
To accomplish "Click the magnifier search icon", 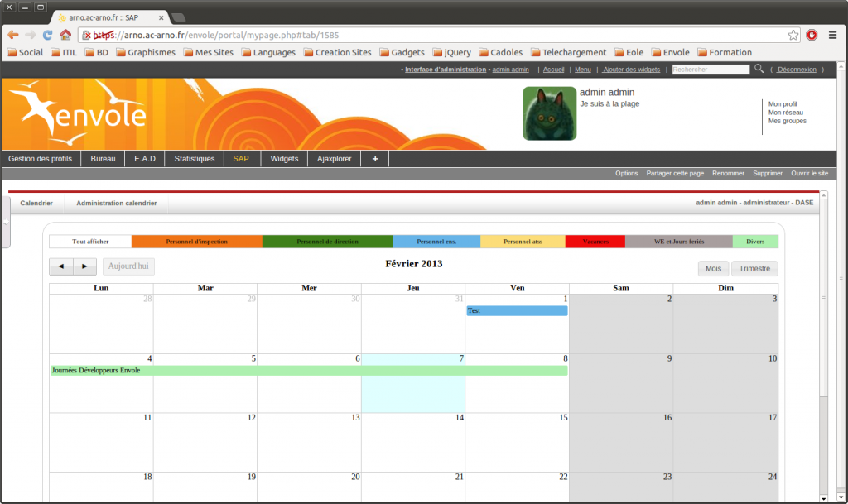I will pyautogui.click(x=759, y=70).
